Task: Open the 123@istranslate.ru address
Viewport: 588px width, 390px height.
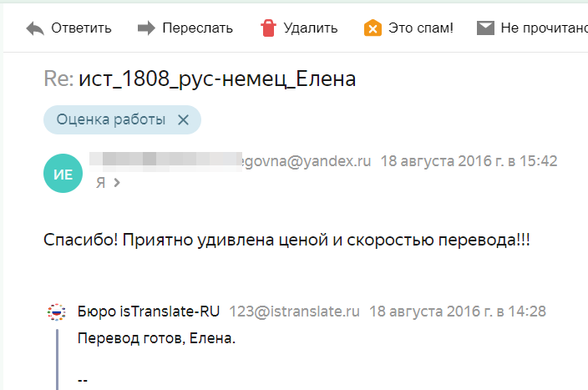Action: coord(294,311)
